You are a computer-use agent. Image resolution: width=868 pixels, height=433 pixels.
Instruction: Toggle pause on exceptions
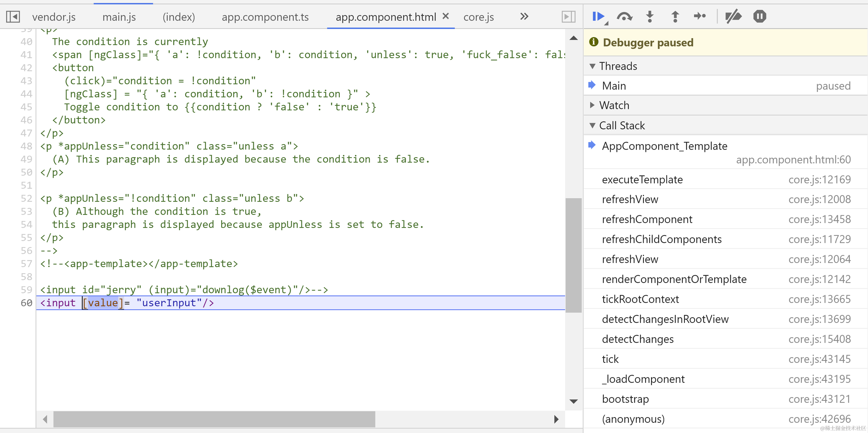coord(759,16)
